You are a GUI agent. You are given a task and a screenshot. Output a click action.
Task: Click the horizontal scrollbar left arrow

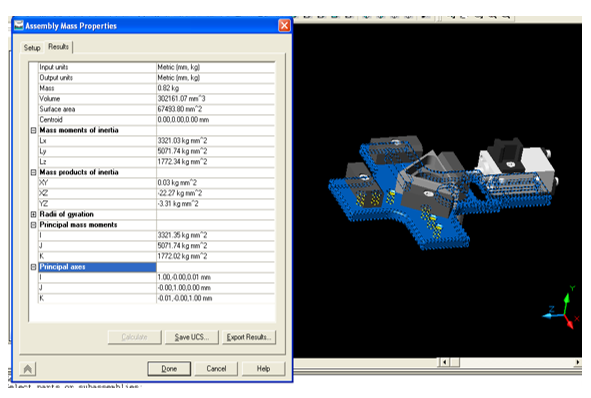[444, 362]
